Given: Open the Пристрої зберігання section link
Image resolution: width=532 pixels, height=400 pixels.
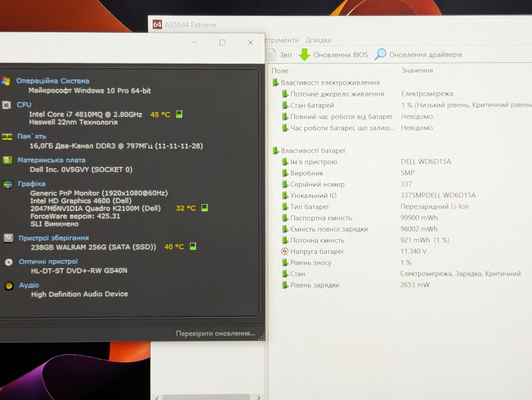Looking at the screenshot, I should click(54, 238).
